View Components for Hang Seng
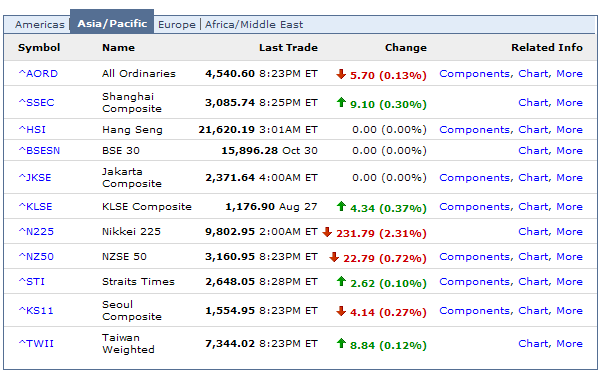Screen dimensions: 600x373 pyautogui.click(x=474, y=130)
